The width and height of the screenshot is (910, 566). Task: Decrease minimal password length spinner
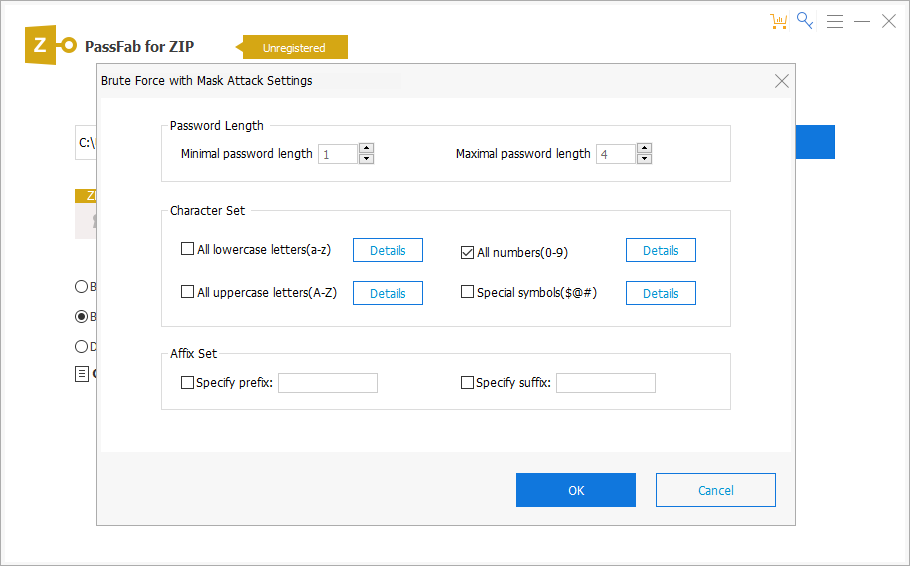366,159
